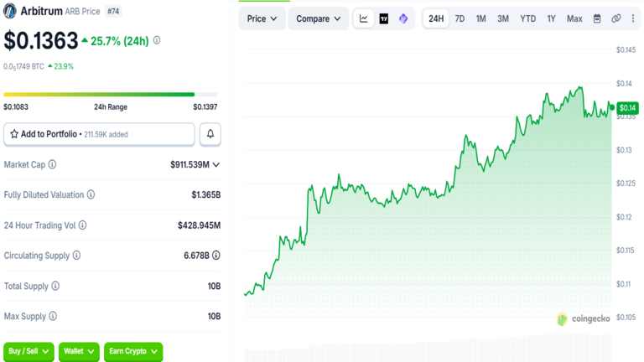The height and width of the screenshot is (362, 644).
Task: Click the $428.945M trading volume value
Action: 199,225
